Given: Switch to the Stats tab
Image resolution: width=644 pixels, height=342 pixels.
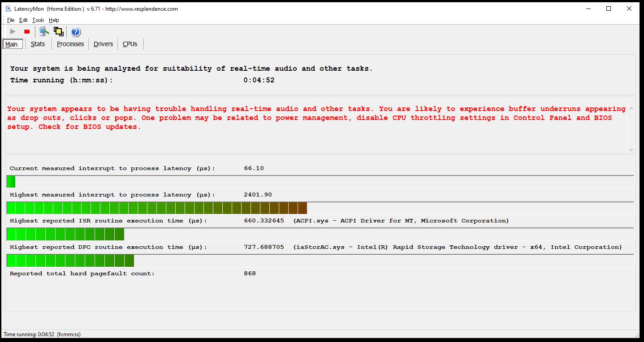Looking at the screenshot, I should coord(38,44).
